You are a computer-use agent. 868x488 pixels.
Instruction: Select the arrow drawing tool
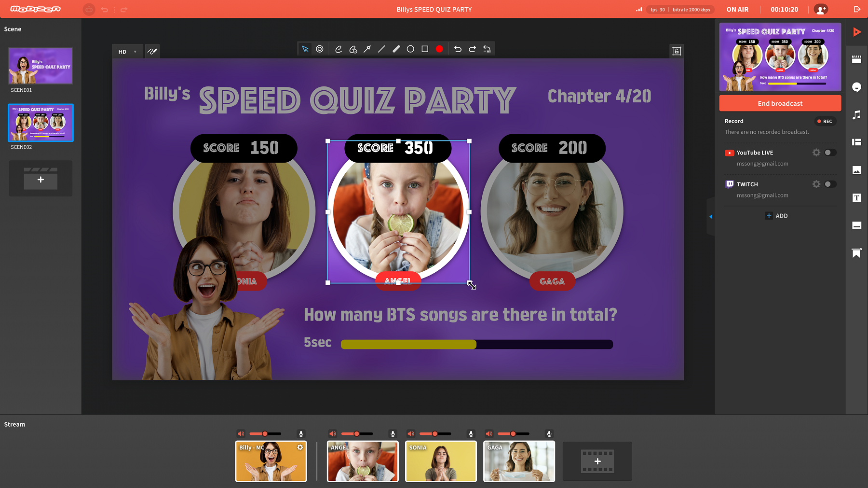point(367,49)
